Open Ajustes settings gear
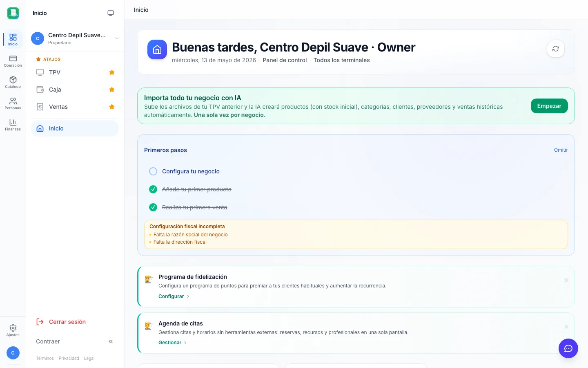588x368 pixels. tap(13, 330)
